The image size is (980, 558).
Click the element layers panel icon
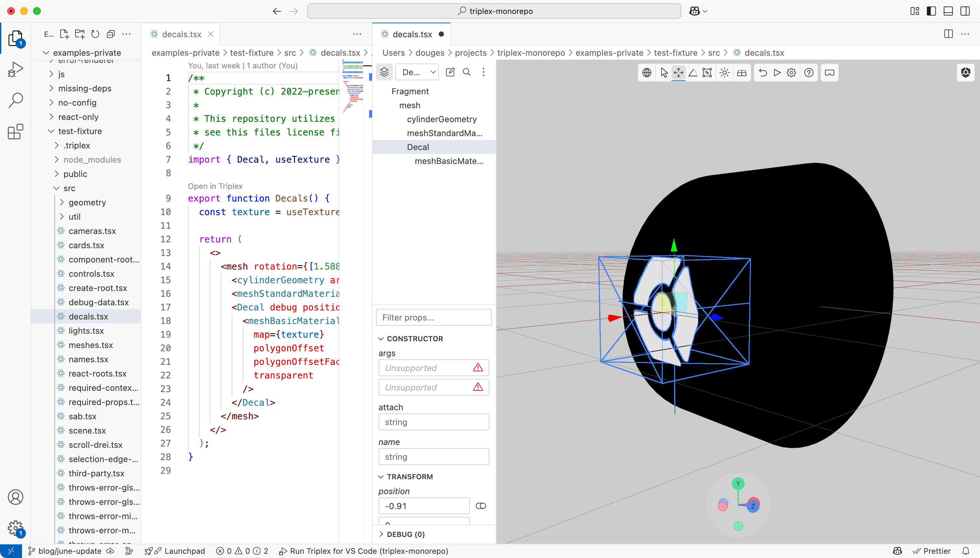tap(384, 72)
